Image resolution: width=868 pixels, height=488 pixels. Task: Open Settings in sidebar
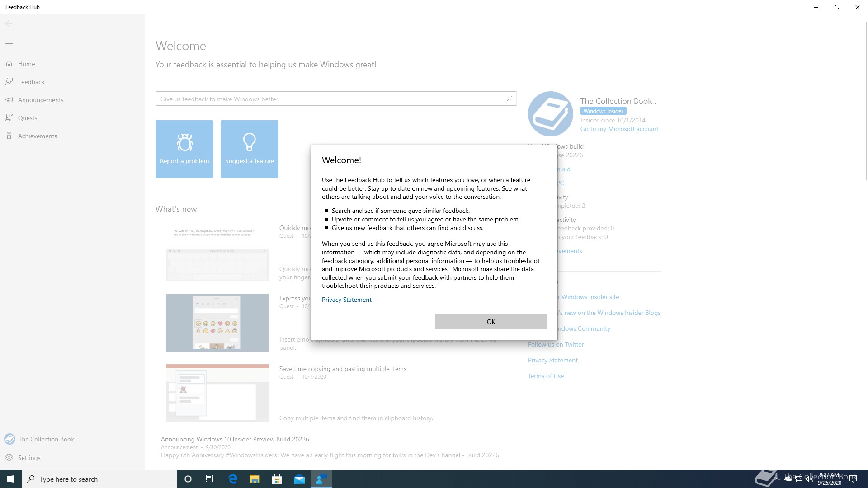[72, 458]
